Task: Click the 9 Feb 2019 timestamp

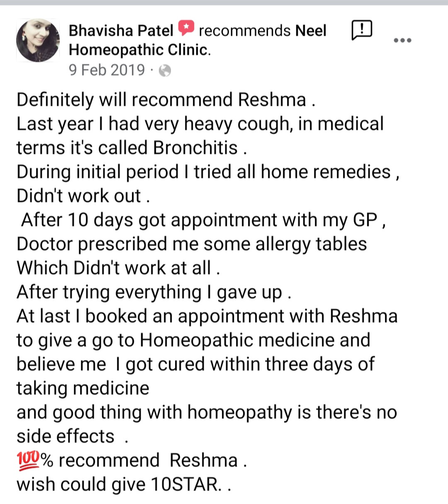Action: coord(107,70)
